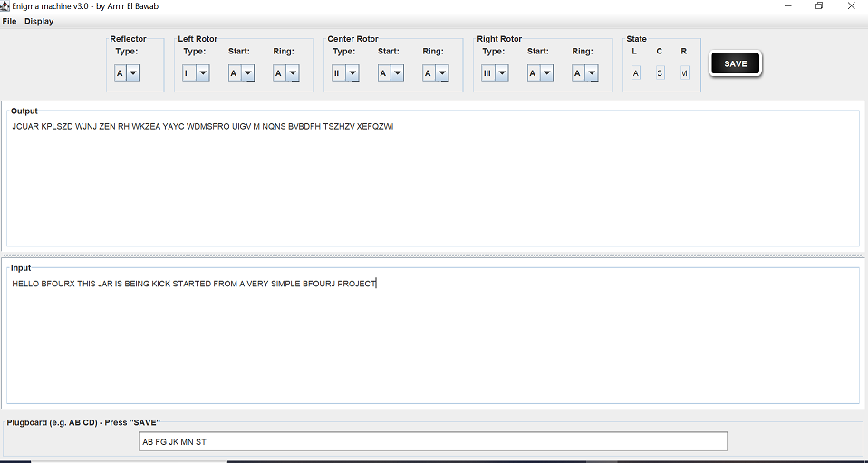Open the Right Rotor Start dropdown
This screenshot has width=868, height=463.
click(x=540, y=73)
